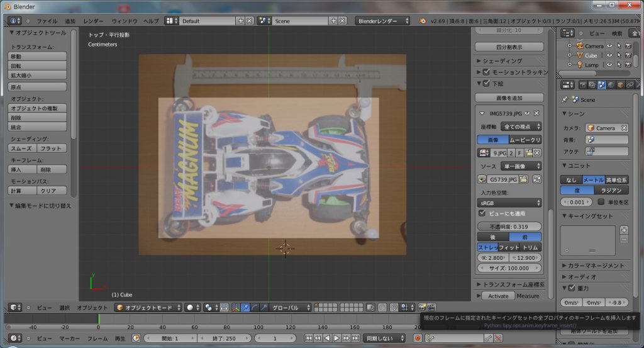Toggle the 3D manipulator axes icon

click(x=236, y=307)
